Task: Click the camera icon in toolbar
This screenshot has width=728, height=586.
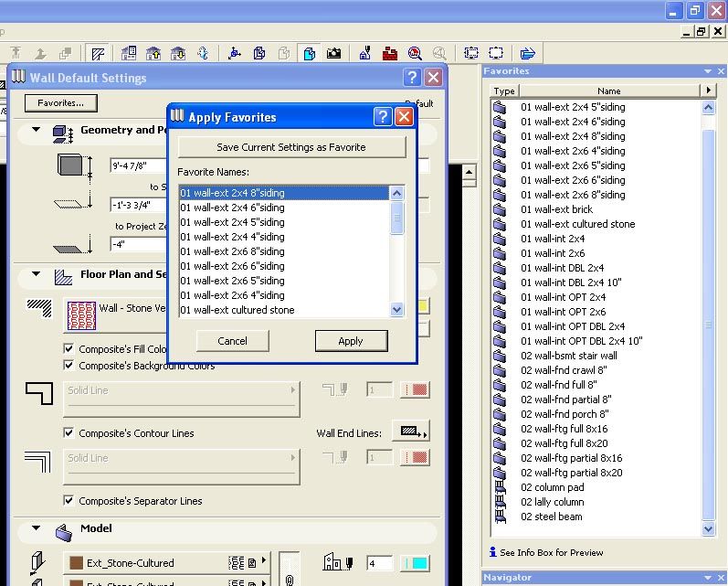Action: 334,53
